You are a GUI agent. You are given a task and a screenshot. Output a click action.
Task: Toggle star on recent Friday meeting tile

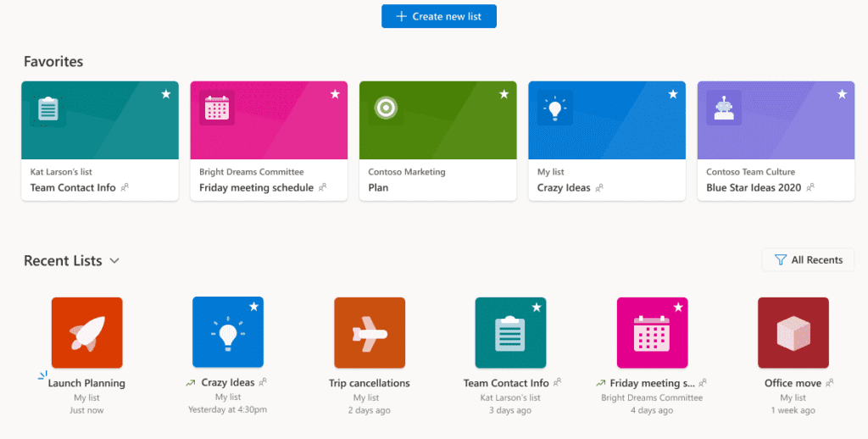pos(678,308)
